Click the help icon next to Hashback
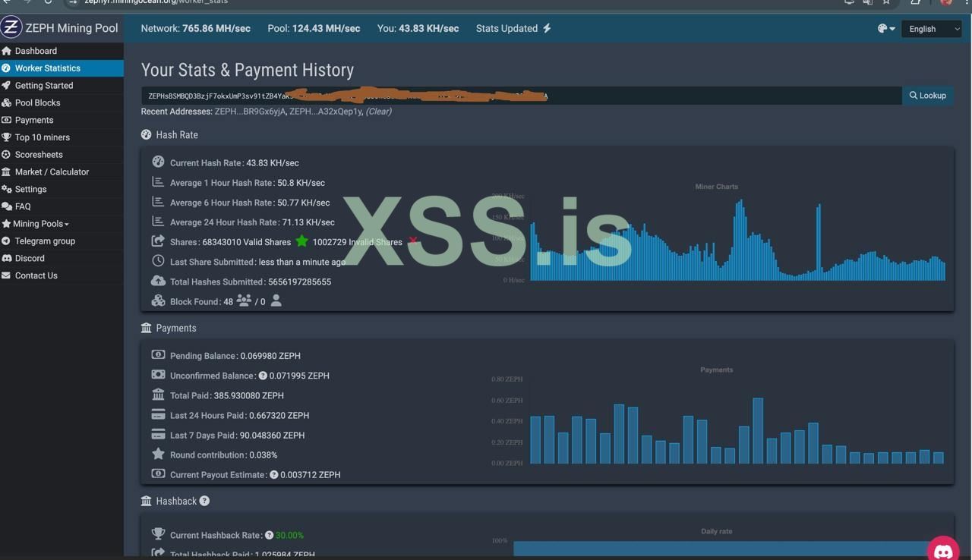The height and width of the screenshot is (560, 972). (x=204, y=501)
